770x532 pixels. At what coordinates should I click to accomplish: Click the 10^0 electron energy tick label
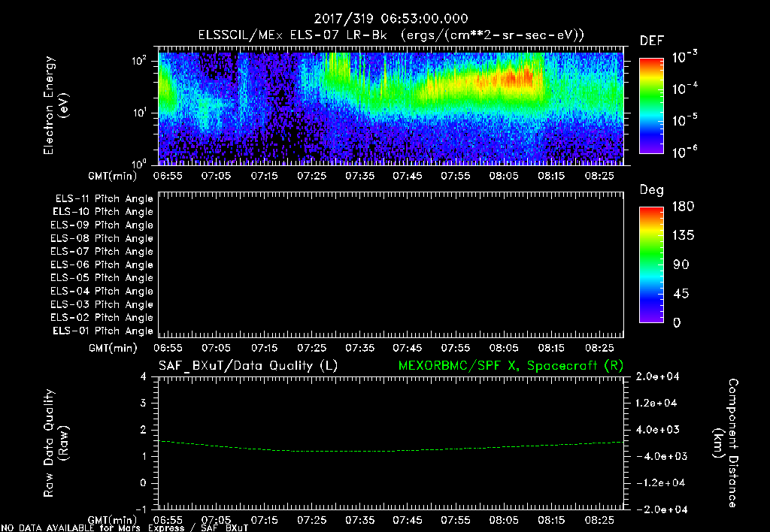coord(139,163)
